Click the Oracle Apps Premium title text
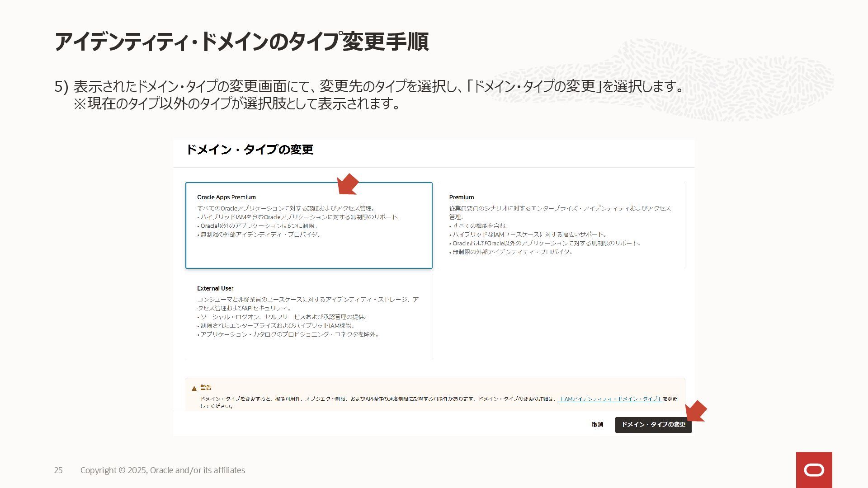Screen dimensions: 868x488 [x=226, y=197]
